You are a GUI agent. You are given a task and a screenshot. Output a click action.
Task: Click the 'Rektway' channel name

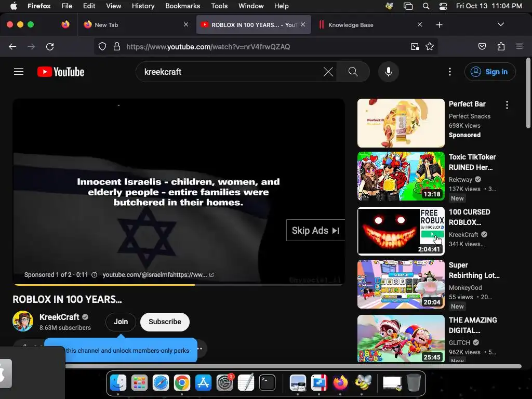[x=460, y=179]
